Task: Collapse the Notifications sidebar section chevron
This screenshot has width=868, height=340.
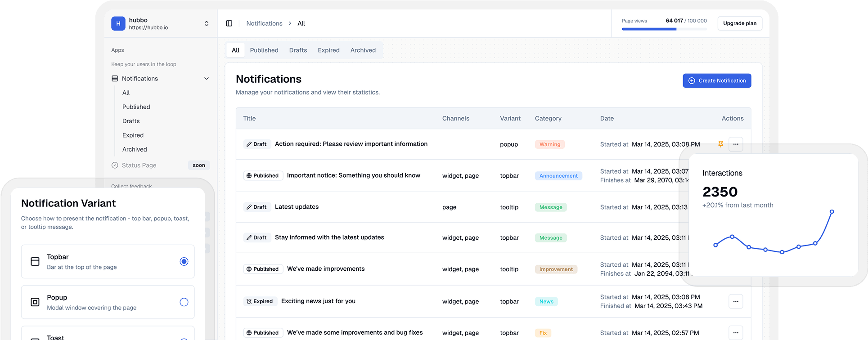Action: (x=207, y=79)
